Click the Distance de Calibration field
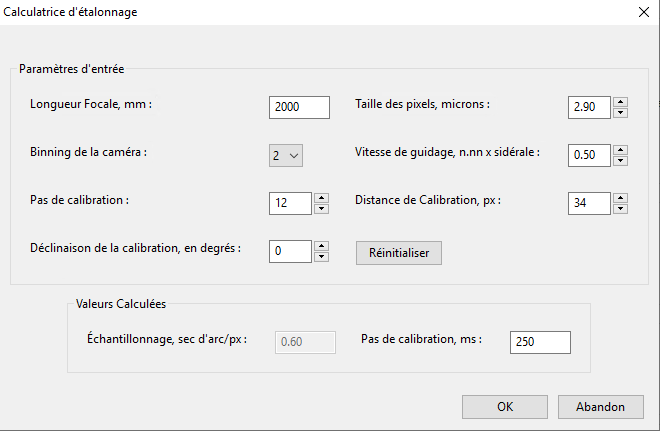 (x=588, y=203)
